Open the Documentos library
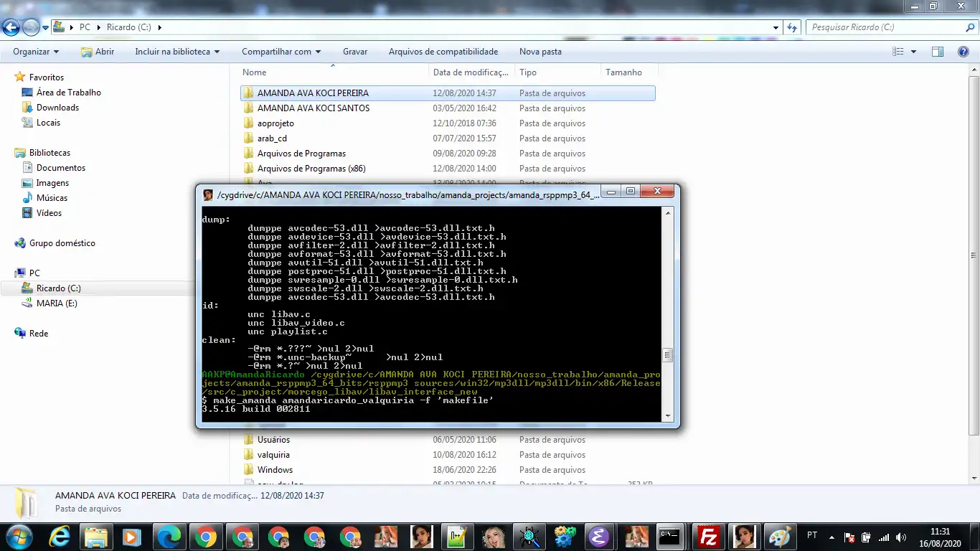The image size is (980, 551). tap(61, 168)
